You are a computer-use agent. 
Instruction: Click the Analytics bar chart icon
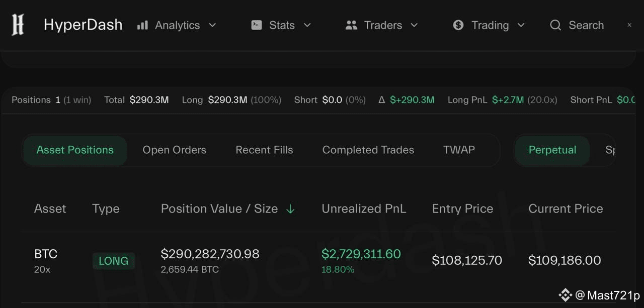coord(142,25)
